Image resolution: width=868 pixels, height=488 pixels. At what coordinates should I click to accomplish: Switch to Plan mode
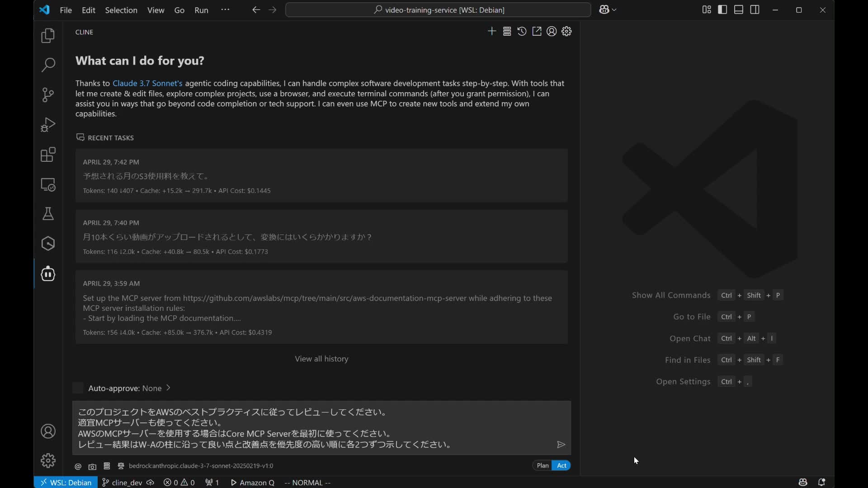(542, 466)
